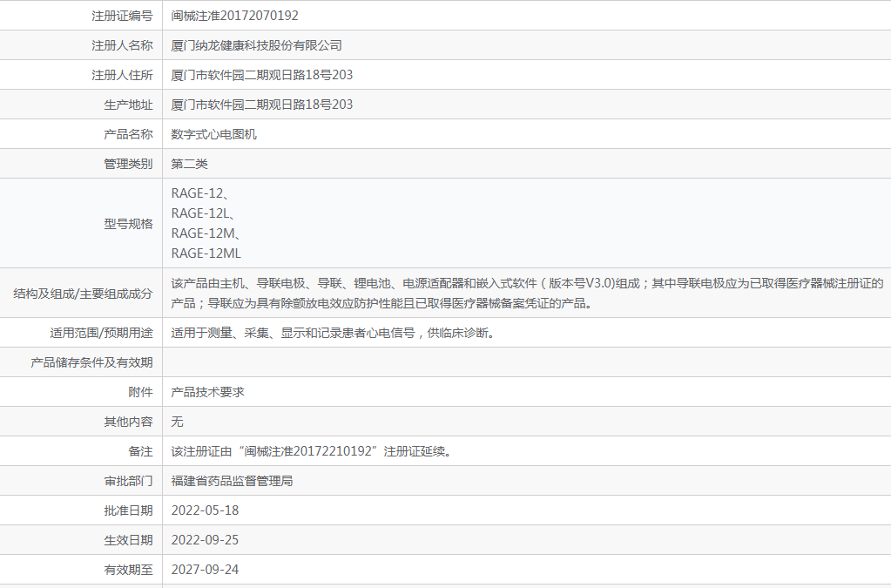This screenshot has width=891, height=588.
Task: Select the 附件 label
Action: click(x=140, y=391)
